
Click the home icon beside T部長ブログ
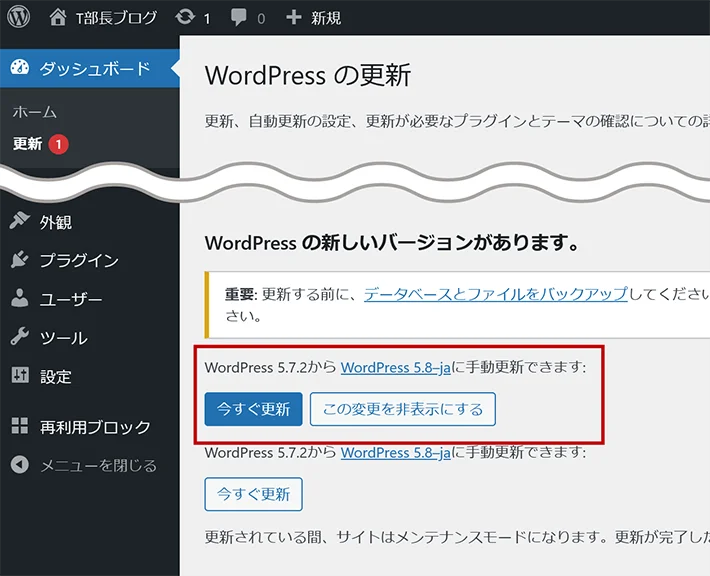(58, 18)
